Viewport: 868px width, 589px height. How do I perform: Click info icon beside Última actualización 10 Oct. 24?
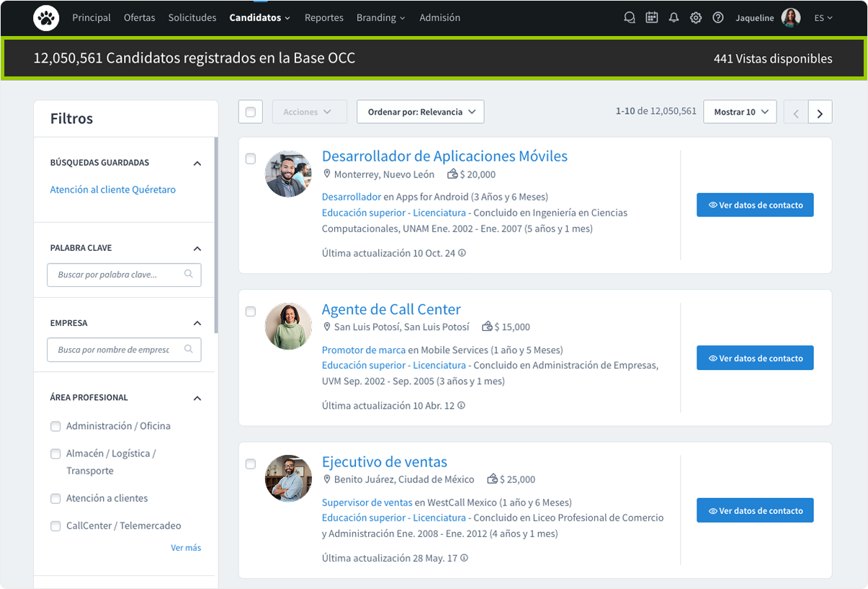tap(462, 253)
